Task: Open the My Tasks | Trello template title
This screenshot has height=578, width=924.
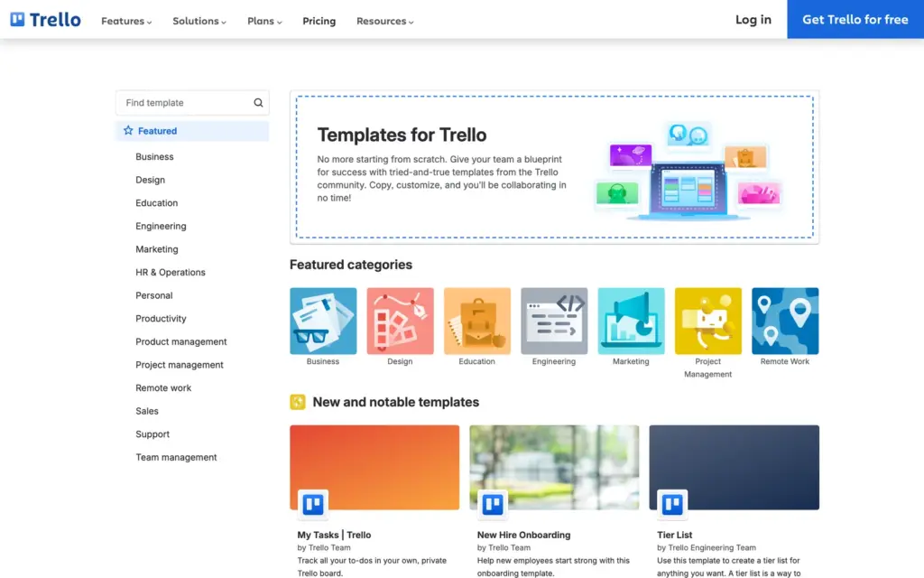Action: 334,535
